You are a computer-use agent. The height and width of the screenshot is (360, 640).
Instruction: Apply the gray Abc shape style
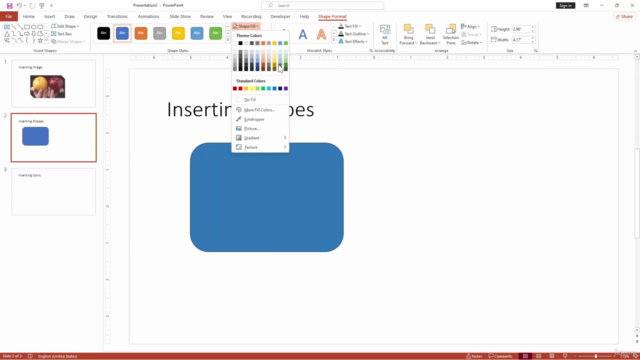[x=160, y=33]
